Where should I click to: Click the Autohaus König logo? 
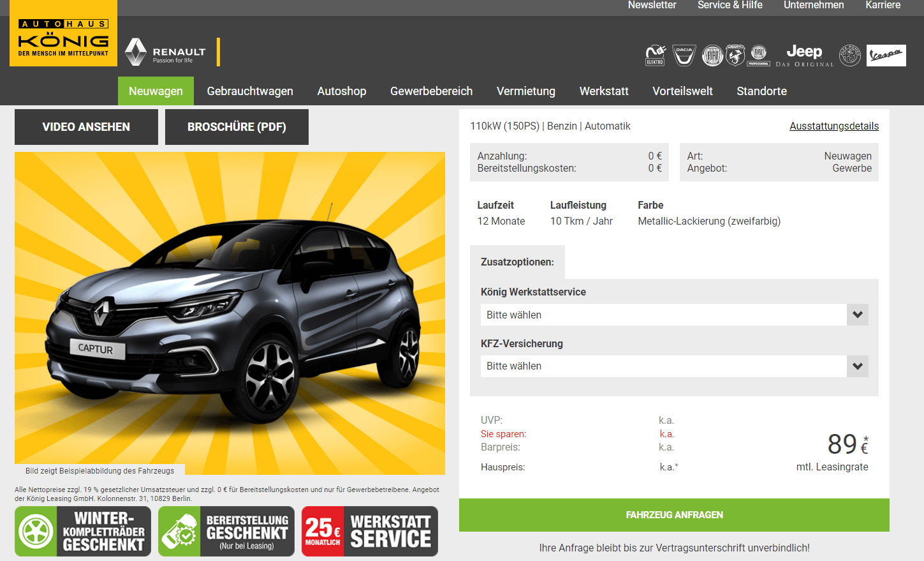click(63, 33)
